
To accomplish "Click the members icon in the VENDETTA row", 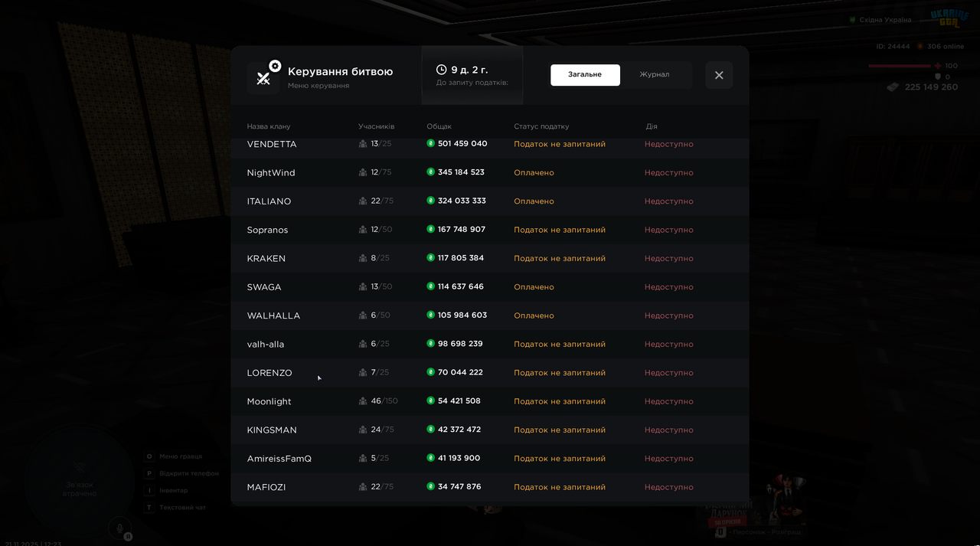I will [363, 144].
